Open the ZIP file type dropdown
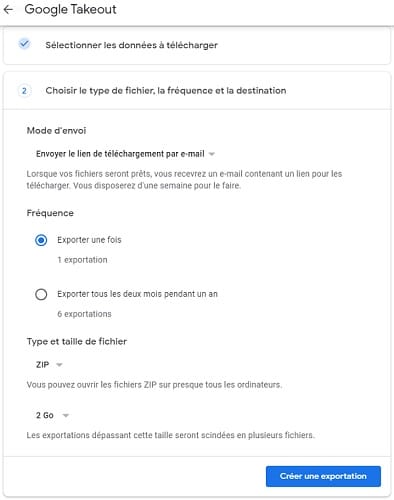The height and width of the screenshot is (500, 394). coord(49,365)
